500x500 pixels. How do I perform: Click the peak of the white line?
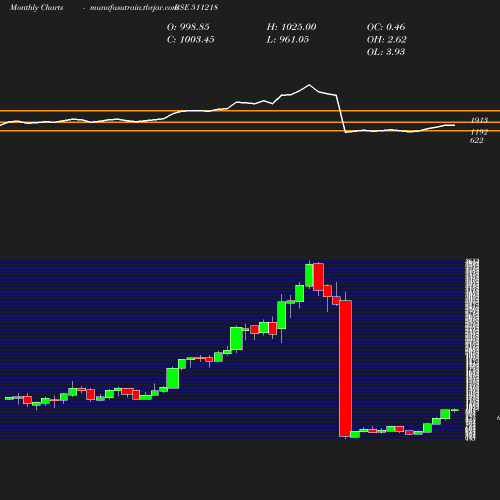click(309, 85)
